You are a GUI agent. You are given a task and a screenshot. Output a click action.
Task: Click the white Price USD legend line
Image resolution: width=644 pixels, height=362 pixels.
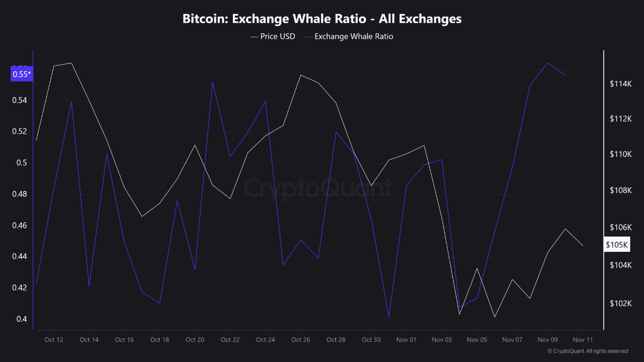pos(254,36)
